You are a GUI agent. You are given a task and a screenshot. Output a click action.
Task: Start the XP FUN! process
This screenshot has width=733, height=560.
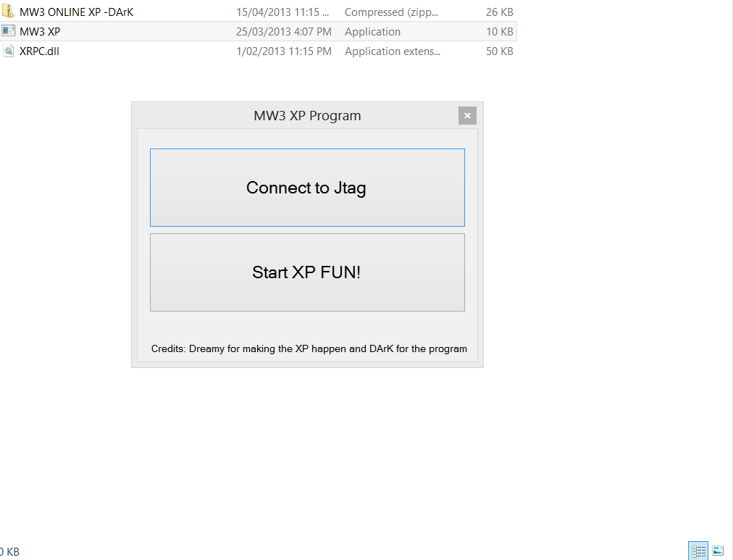pyautogui.click(x=307, y=272)
